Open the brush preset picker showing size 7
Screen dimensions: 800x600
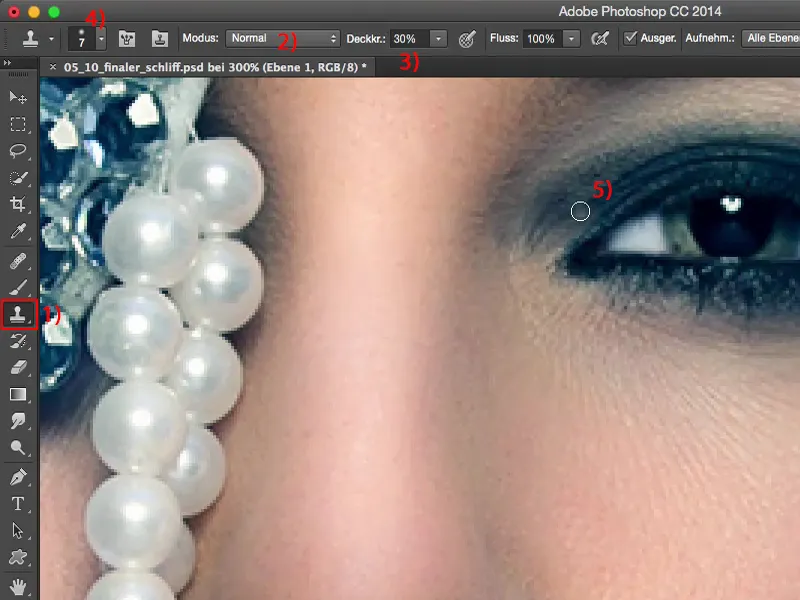tap(82, 39)
